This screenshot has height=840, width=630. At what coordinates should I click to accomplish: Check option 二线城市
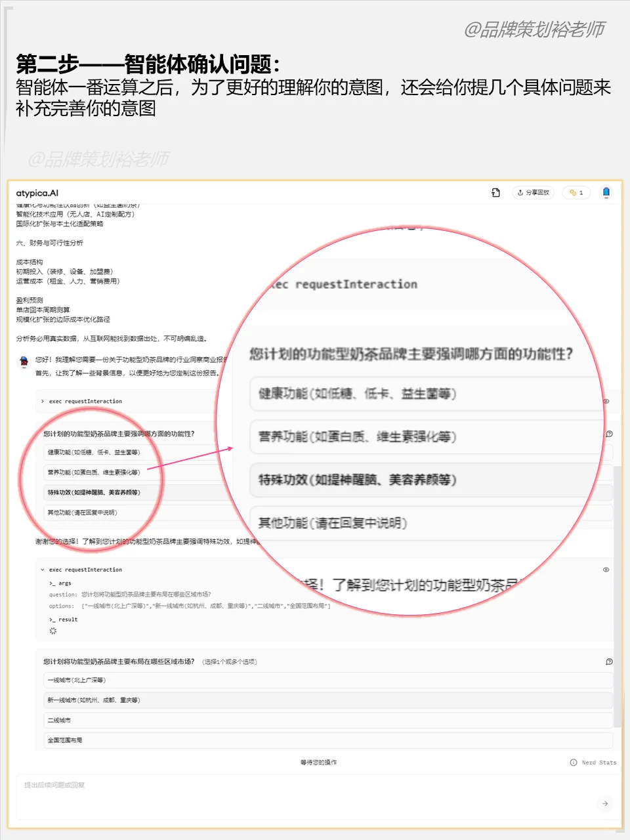[328, 720]
